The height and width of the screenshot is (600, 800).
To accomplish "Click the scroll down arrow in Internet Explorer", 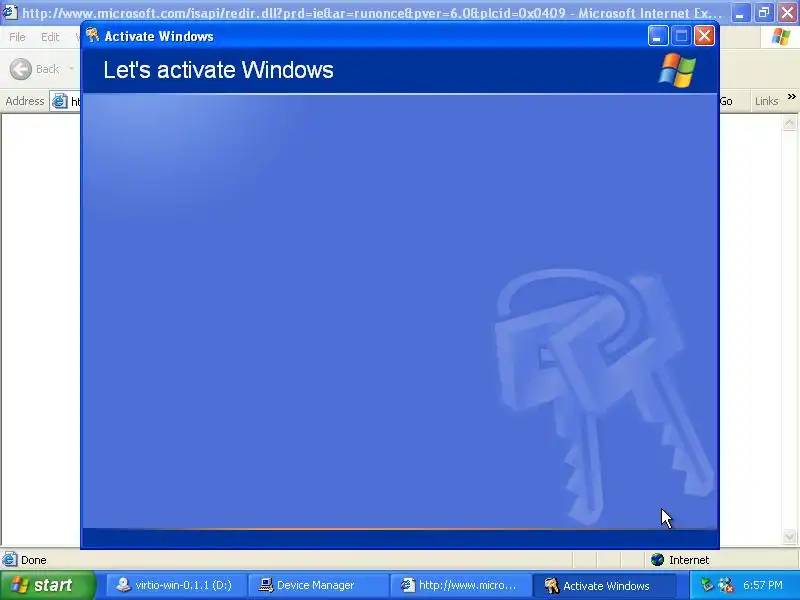I will 789,537.
